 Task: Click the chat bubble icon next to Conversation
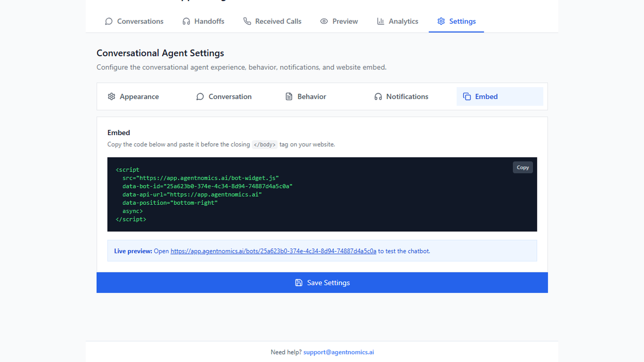click(x=200, y=97)
